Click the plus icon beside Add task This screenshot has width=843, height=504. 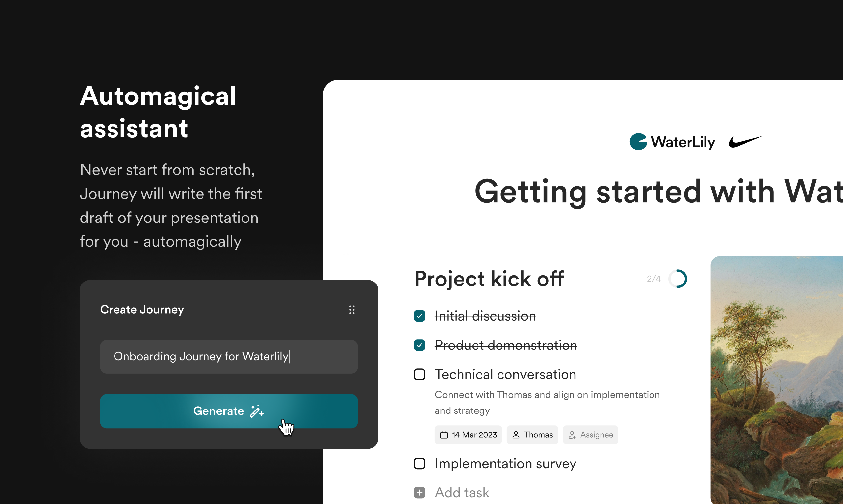(x=420, y=492)
